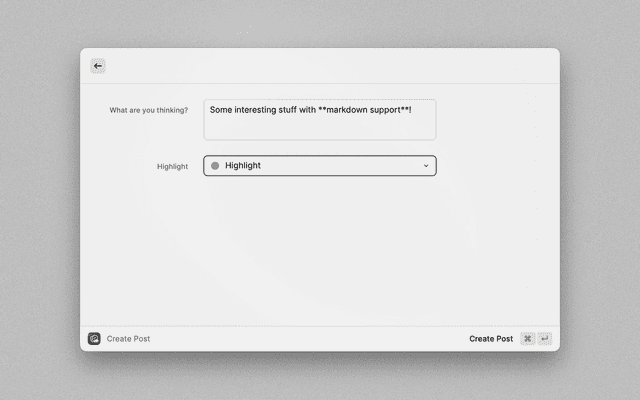This screenshot has height=400, width=640.
Task: Click the '**markdown support**!' text in the text area
Action: pyautogui.click(x=364, y=110)
